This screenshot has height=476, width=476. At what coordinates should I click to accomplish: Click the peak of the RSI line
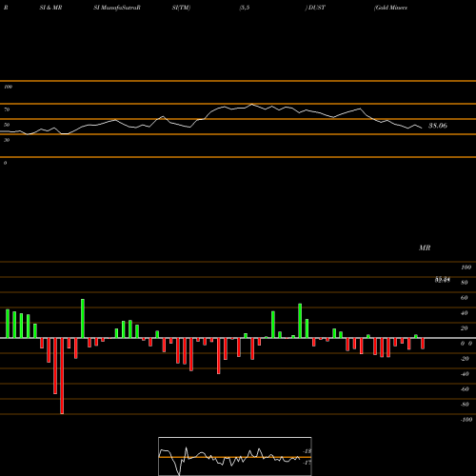(252, 104)
